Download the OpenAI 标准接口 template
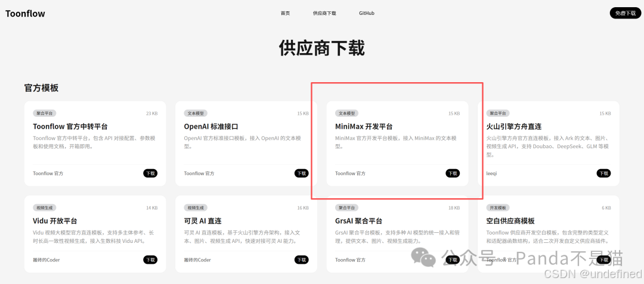This screenshot has width=644, height=284. 302,173
